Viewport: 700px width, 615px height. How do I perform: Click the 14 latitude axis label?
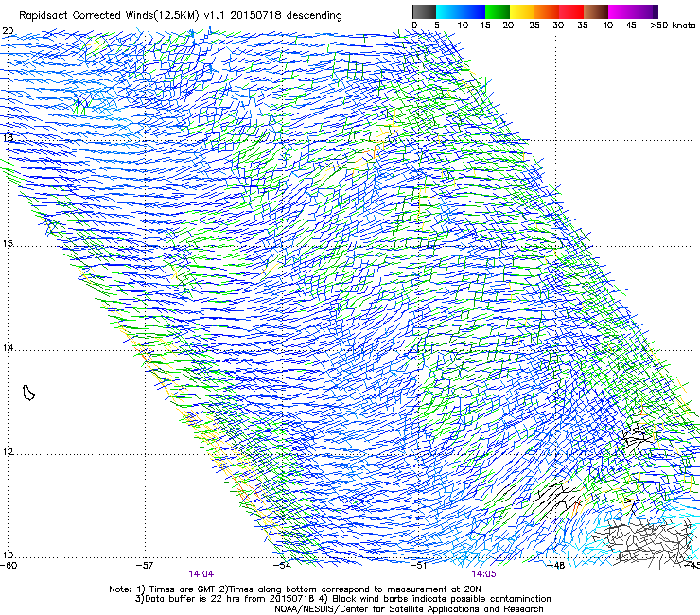click(8, 348)
